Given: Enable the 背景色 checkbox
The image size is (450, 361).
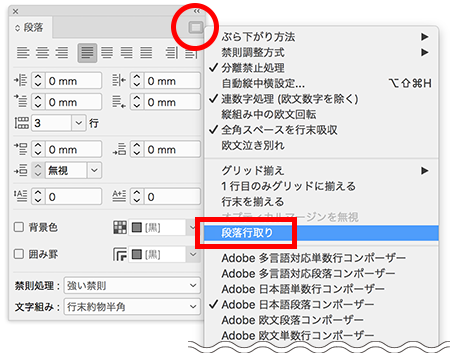Looking at the screenshot, I should click(x=19, y=227).
